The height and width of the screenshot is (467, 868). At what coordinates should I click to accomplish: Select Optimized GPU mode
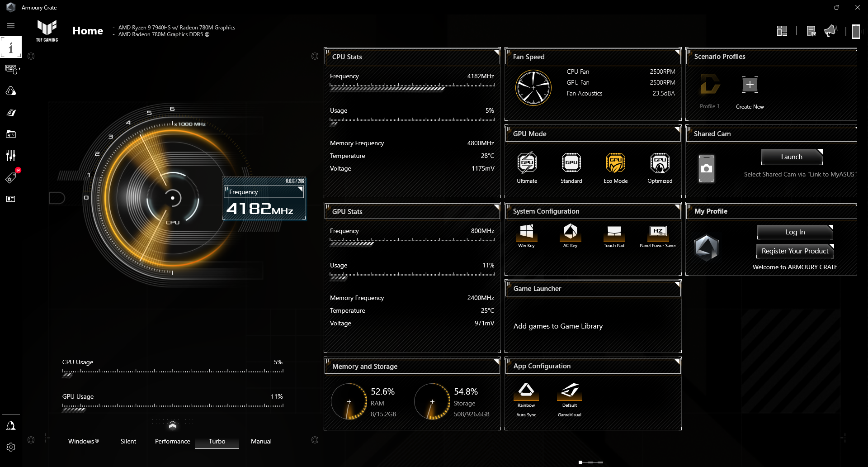[660, 168]
